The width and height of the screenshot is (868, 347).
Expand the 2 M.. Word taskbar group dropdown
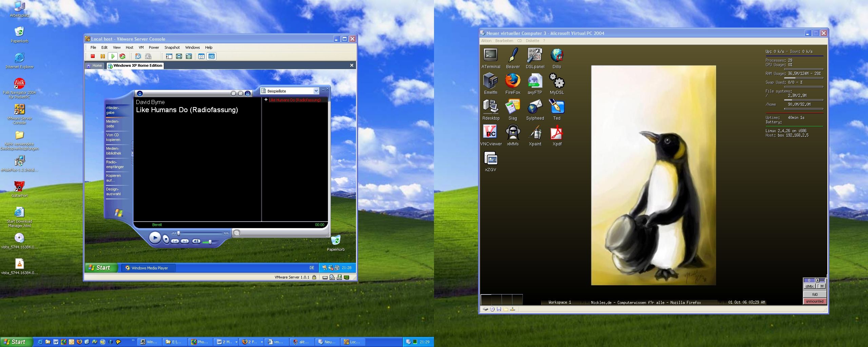point(236,342)
